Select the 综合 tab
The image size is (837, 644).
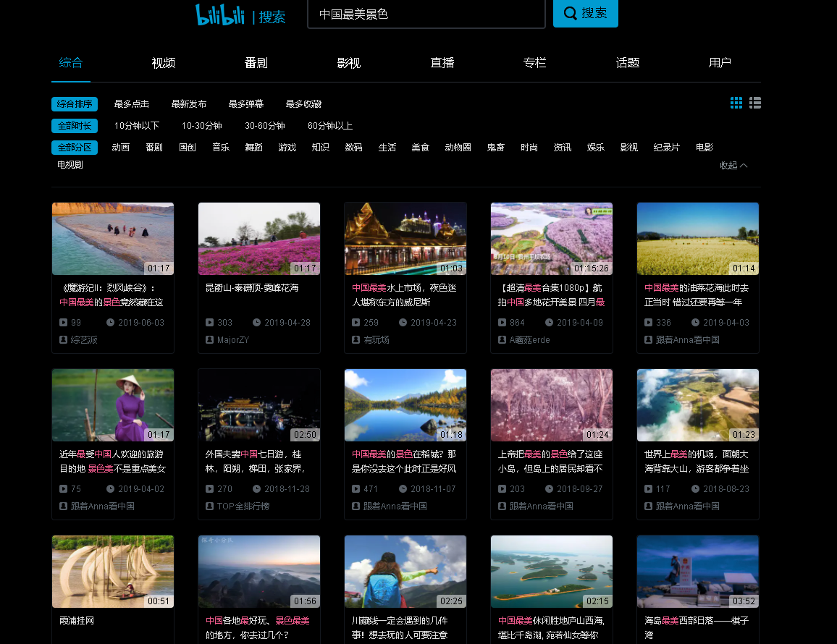tap(70, 63)
